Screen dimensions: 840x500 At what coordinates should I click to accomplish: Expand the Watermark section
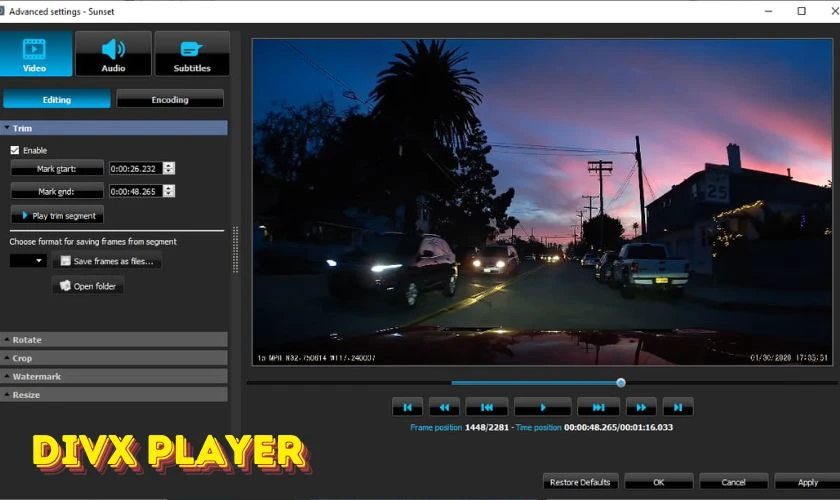pyautogui.click(x=114, y=376)
